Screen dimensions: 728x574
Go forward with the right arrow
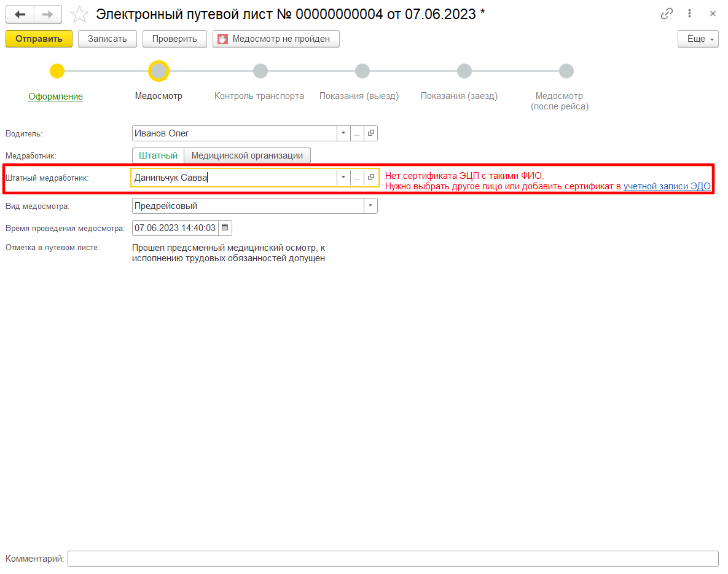tap(48, 14)
